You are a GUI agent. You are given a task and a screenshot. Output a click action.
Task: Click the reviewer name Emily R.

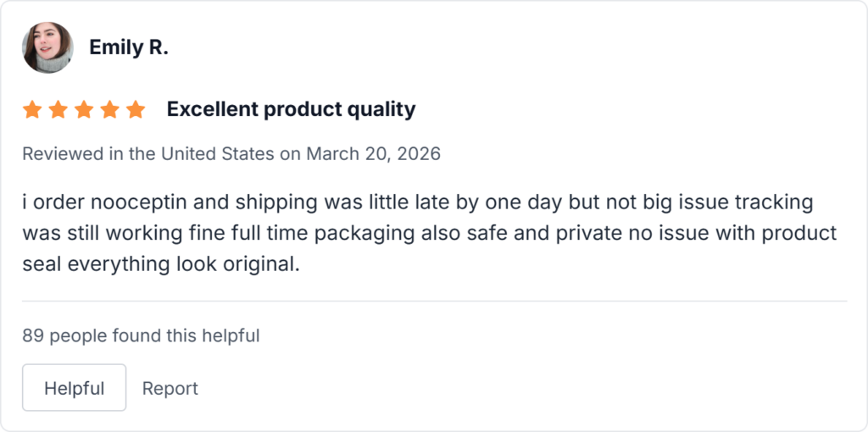tap(129, 47)
